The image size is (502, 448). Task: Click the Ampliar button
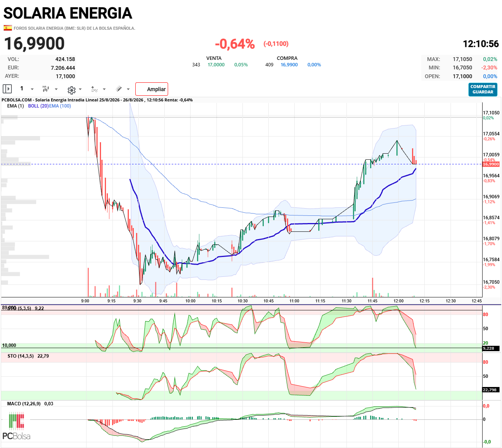click(x=152, y=89)
